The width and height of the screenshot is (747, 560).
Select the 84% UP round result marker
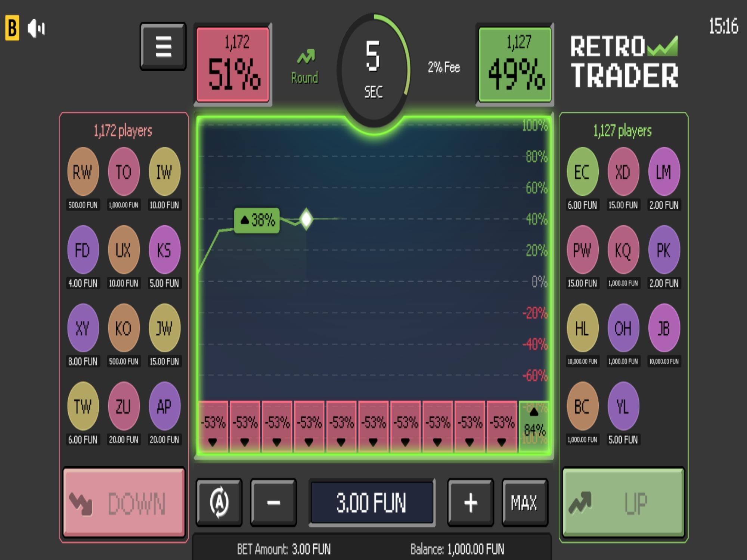[534, 425]
